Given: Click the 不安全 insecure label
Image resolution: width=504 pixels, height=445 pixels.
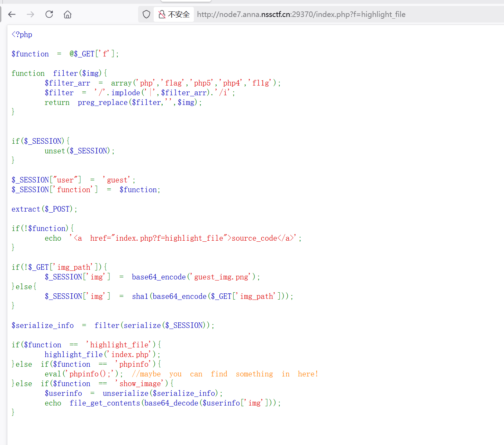Looking at the screenshot, I should [x=179, y=14].
